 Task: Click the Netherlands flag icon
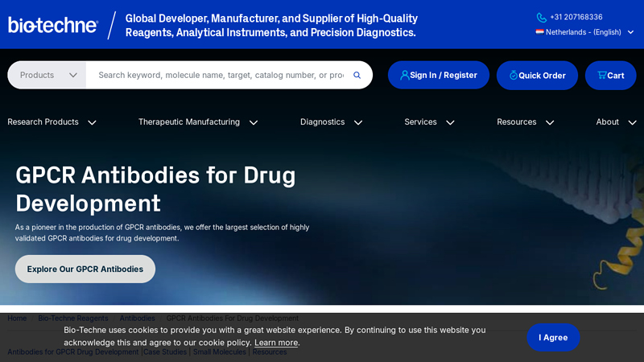[539, 32]
